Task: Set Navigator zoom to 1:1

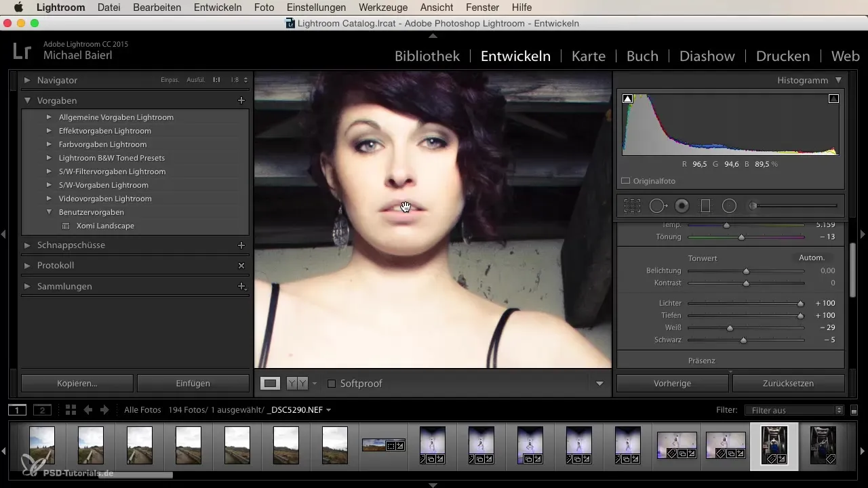Action: pyautogui.click(x=216, y=80)
